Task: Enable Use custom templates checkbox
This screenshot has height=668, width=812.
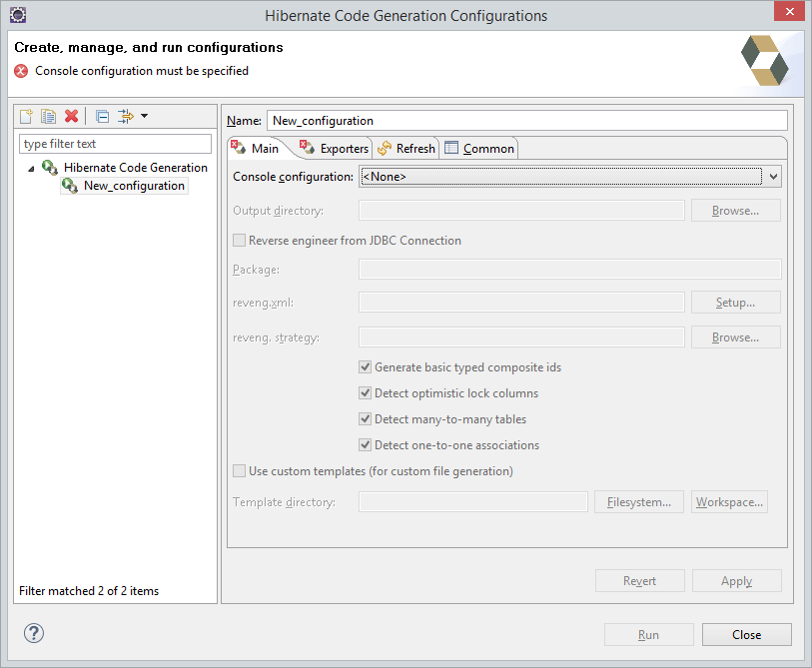Action: click(240, 470)
